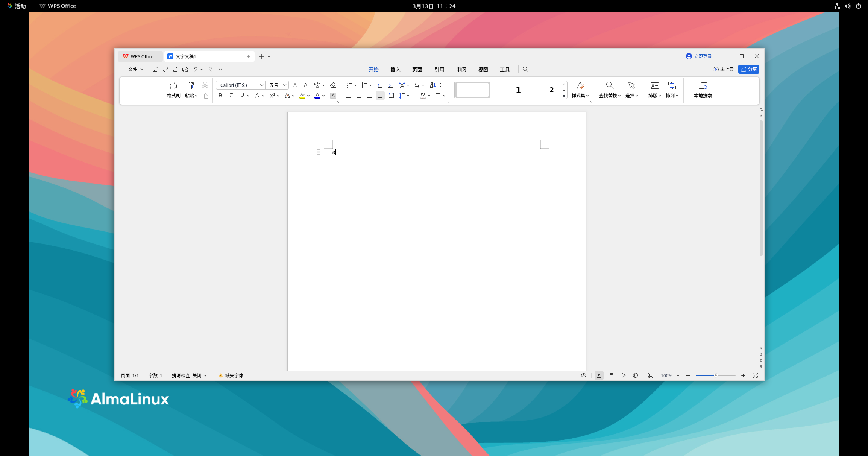Switch to the 插入 (Insert) tab
Screen dimensions: 868x456
395,70
